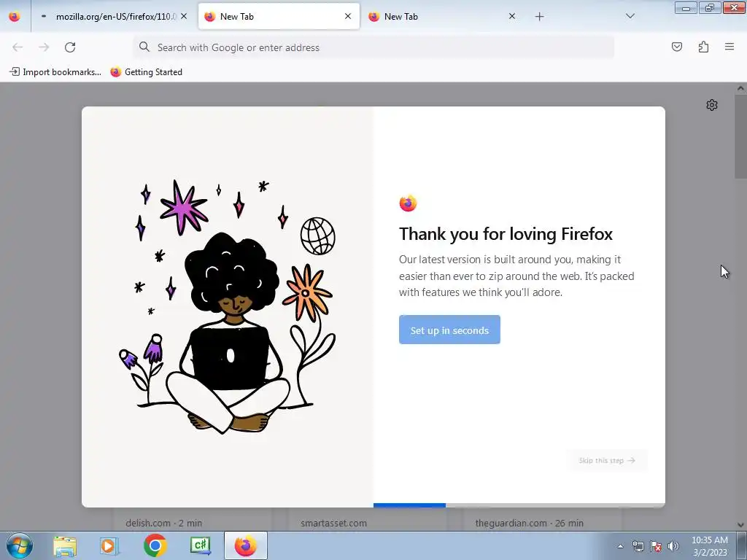Open the volume speaker icon
Screen dimensions: 747x560
tap(673, 546)
